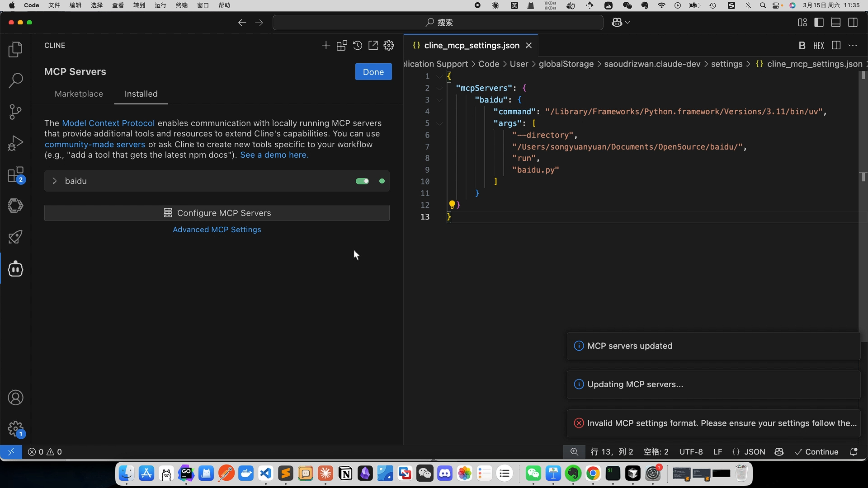Go back with the left arrow navigation
The image size is (868, 488).
click(x=242, y=23)
